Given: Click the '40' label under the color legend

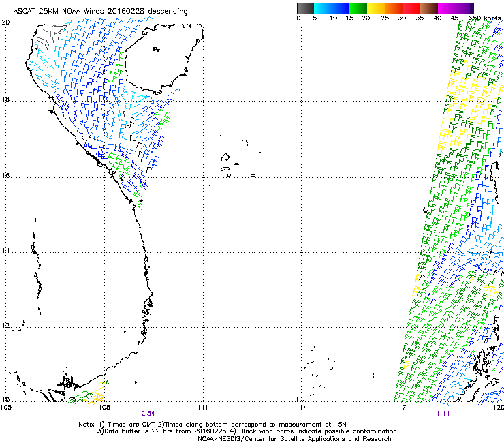Looking at the screenshot, I should tap(437, 18).
